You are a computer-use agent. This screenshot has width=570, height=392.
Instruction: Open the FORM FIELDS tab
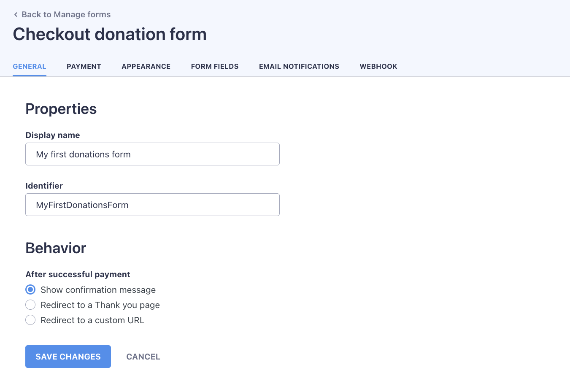214,66
